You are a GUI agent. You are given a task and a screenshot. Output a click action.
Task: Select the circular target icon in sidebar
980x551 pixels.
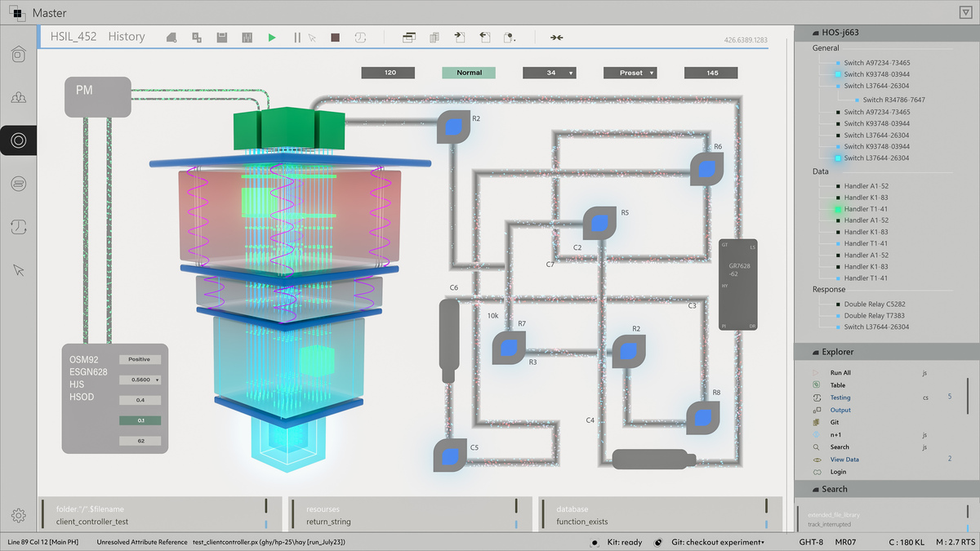coord(19,140)
